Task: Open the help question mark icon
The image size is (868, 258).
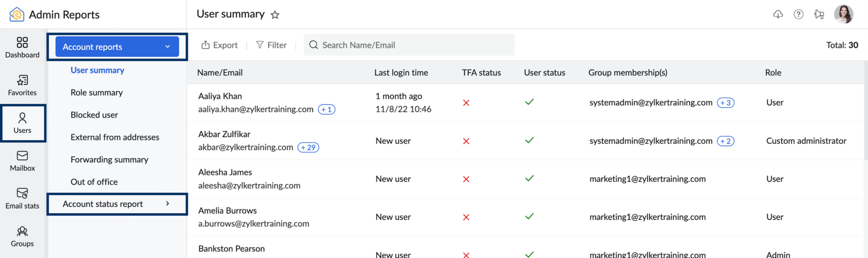Action: (x=798, y=14)
